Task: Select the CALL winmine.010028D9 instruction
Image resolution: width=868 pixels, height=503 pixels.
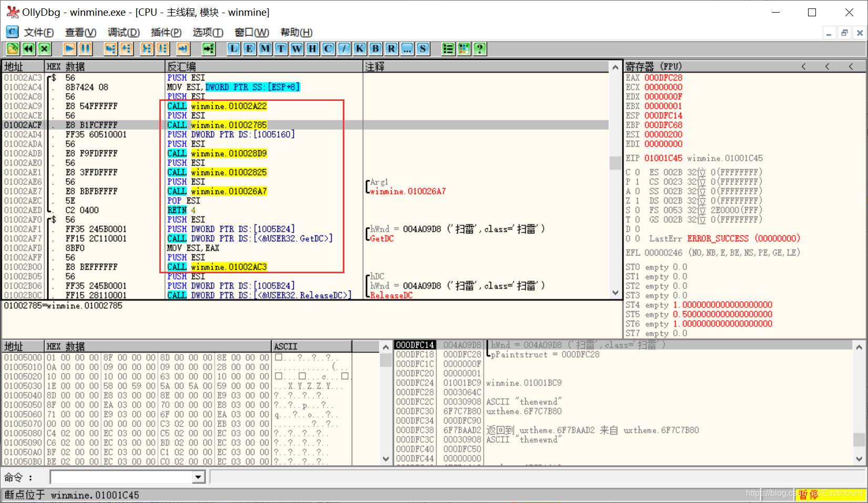Action: (217, 153)
